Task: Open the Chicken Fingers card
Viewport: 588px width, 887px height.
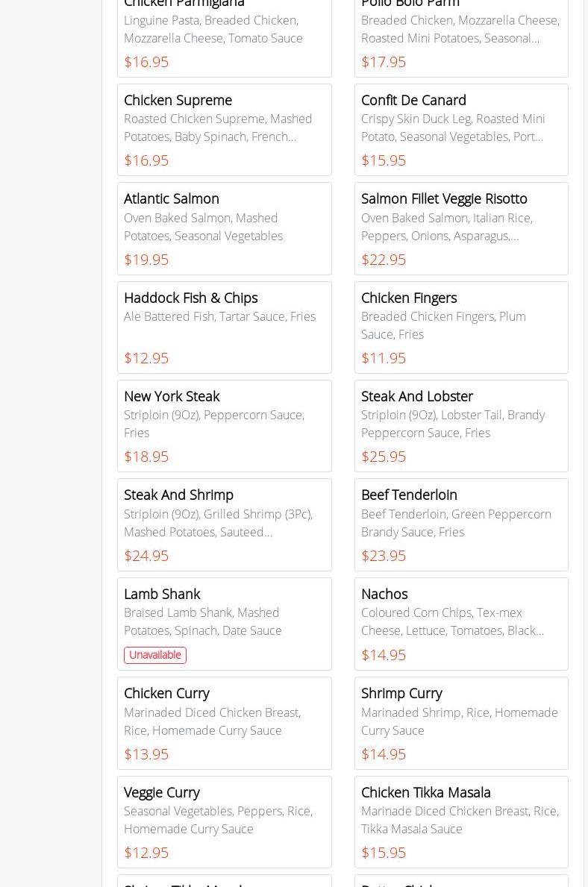Action: 460,327
